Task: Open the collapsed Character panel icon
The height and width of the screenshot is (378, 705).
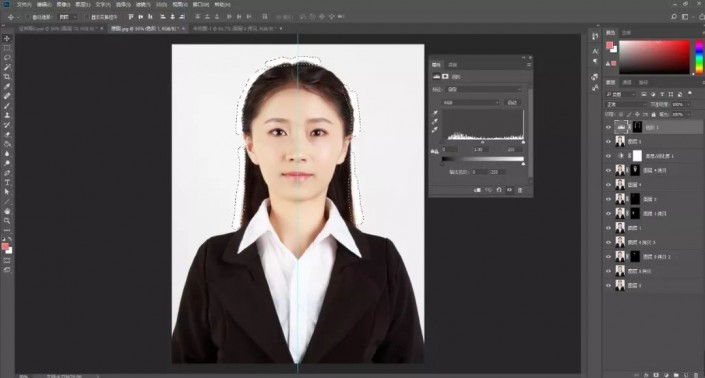Action: pos(595,51)
